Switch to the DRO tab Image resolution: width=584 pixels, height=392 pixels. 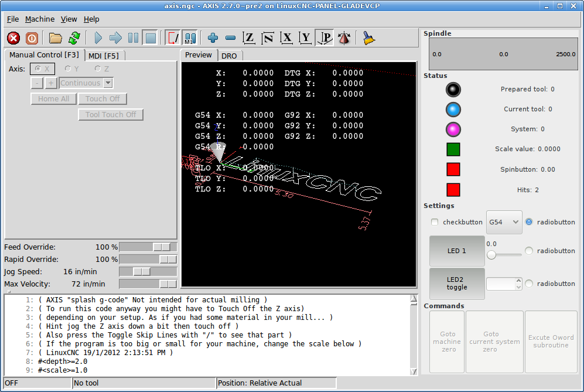point(229,55)
